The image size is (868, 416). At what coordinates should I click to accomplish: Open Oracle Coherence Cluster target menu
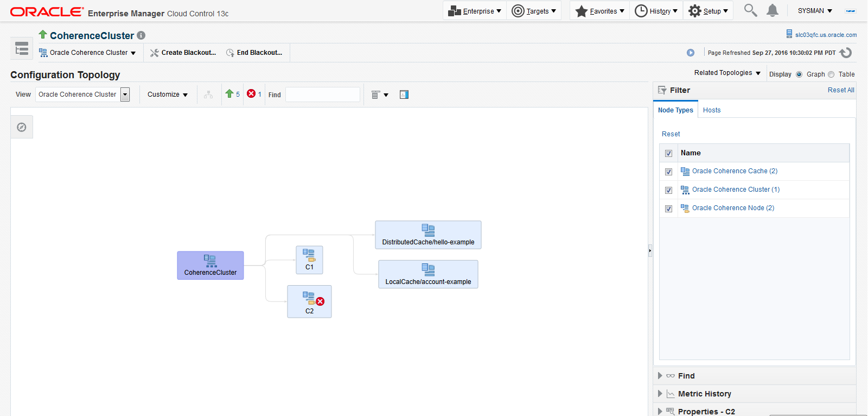(x=87, y=53)
